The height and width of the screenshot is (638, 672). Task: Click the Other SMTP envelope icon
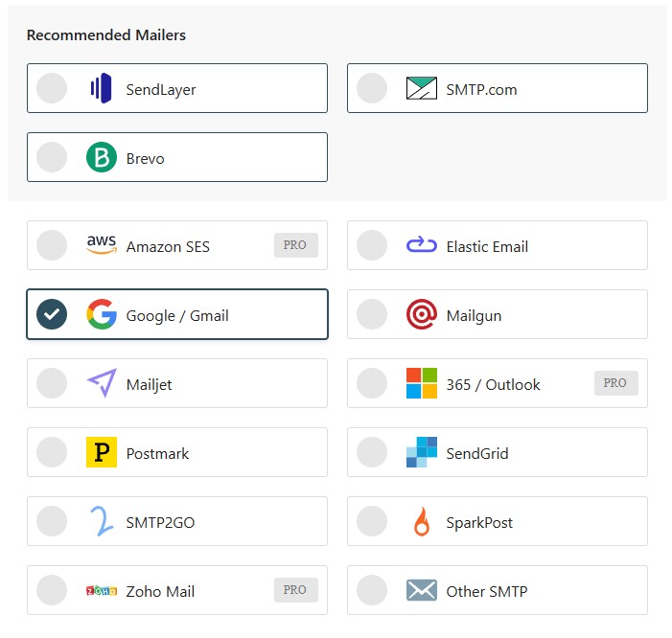(x=422, y=590)
